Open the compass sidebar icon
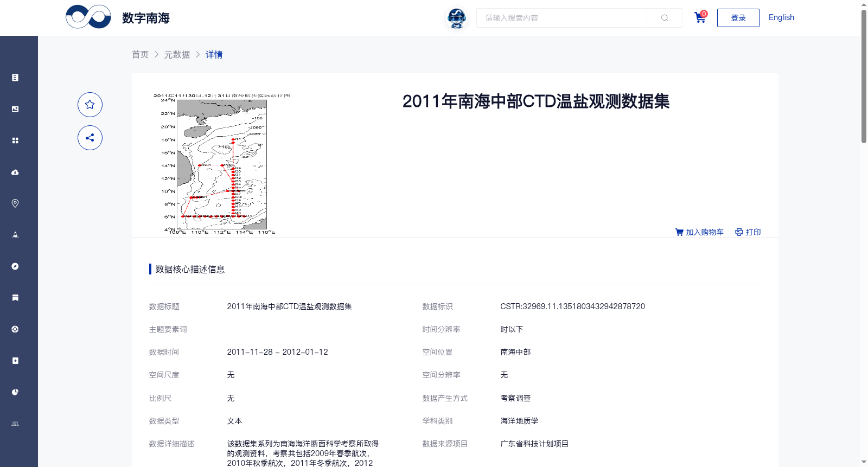Screen dimensions: 868x467 (x=15, y=266)
